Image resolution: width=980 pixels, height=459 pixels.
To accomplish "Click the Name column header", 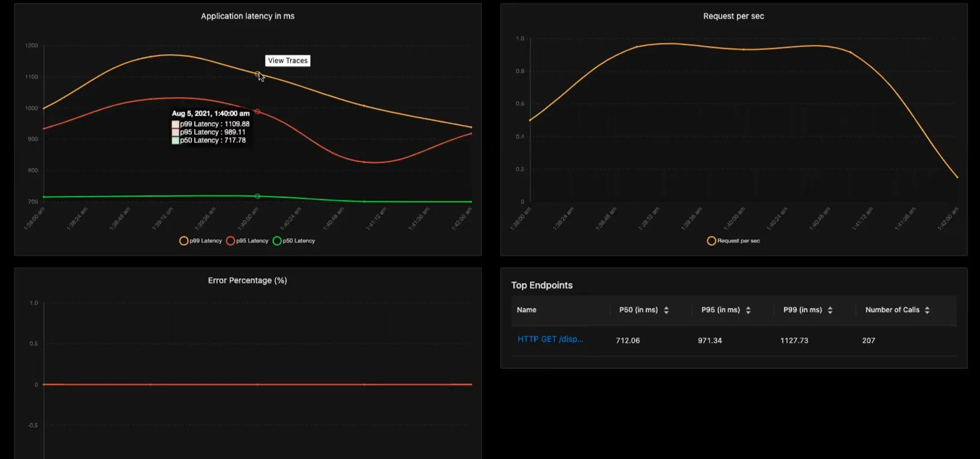I will coord(527,310).
